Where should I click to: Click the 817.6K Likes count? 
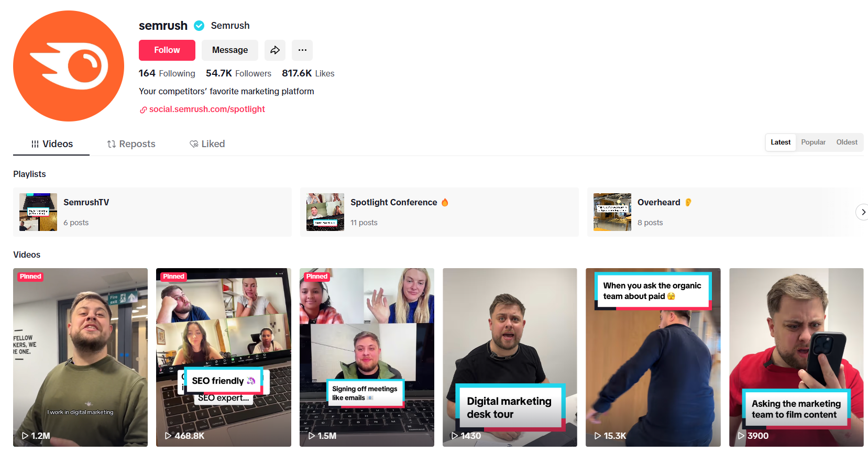308,73
